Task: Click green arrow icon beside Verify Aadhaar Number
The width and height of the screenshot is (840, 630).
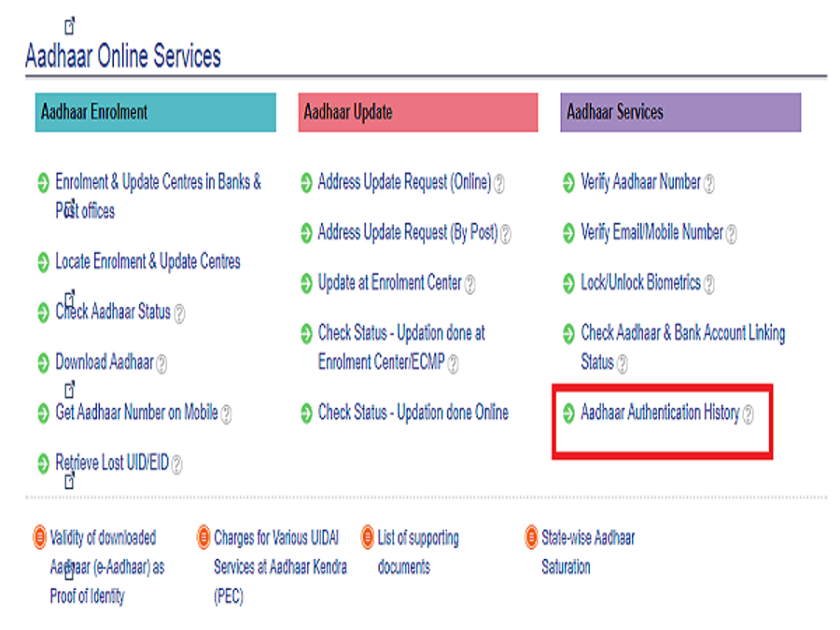Action: pos(569,183)
